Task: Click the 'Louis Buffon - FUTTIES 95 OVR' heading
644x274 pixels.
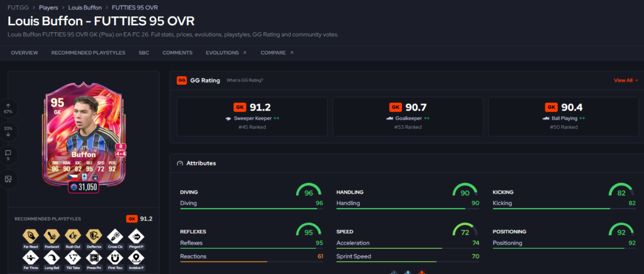Action: (101, 21)
